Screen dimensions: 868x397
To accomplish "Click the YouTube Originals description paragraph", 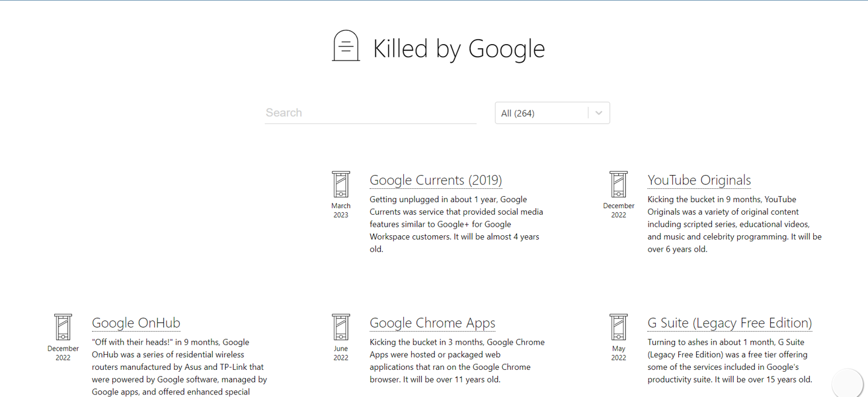I will click(734, 224).
